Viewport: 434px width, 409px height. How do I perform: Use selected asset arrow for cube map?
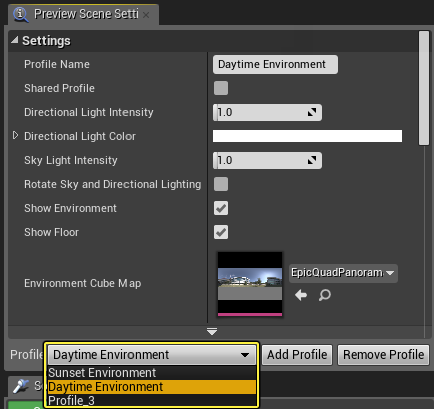(x=301, y=295)
